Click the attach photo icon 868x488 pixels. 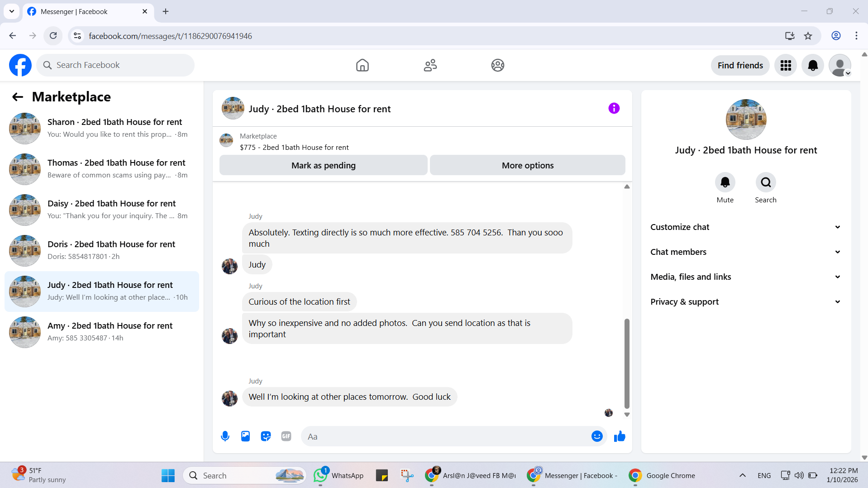(x=245, y=436)
